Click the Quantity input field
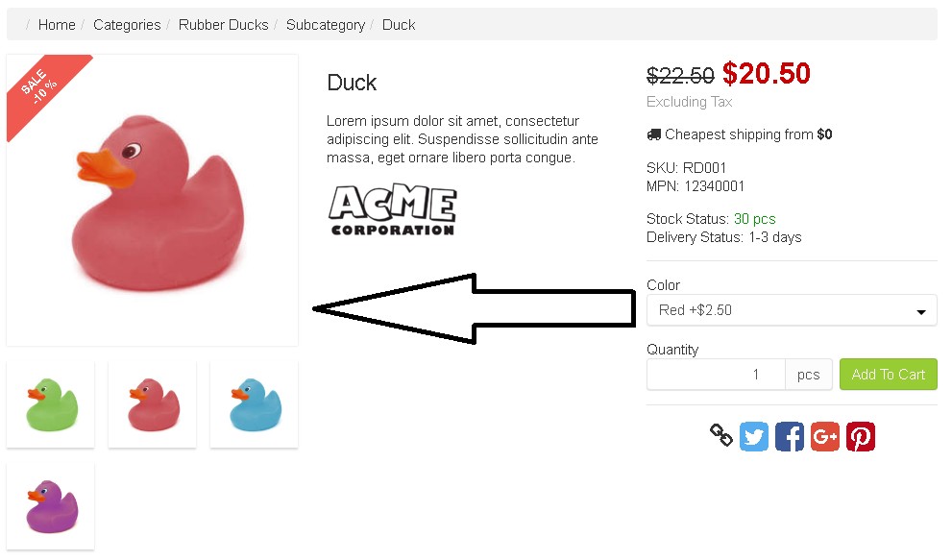Image resolution: width=952 pixels, height=560 pixels. pos(716,375)
